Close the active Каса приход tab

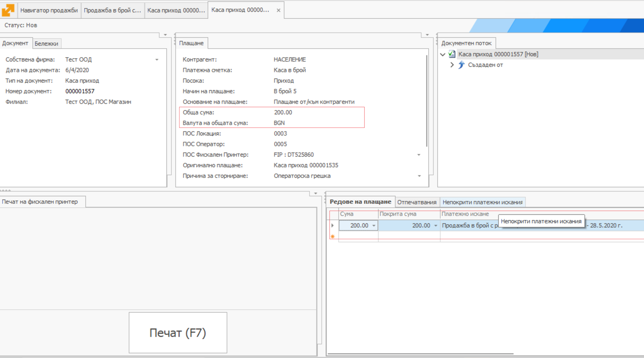[x=278, y=10]
